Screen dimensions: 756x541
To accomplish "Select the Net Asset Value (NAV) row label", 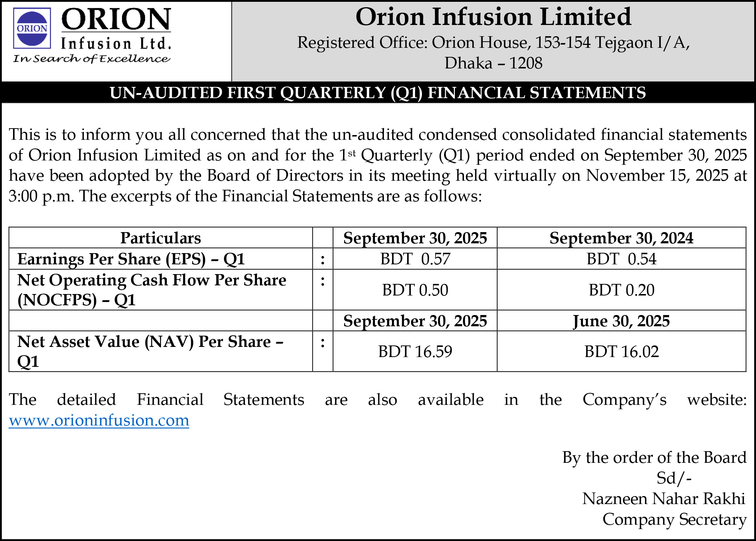I will point(150,351).
